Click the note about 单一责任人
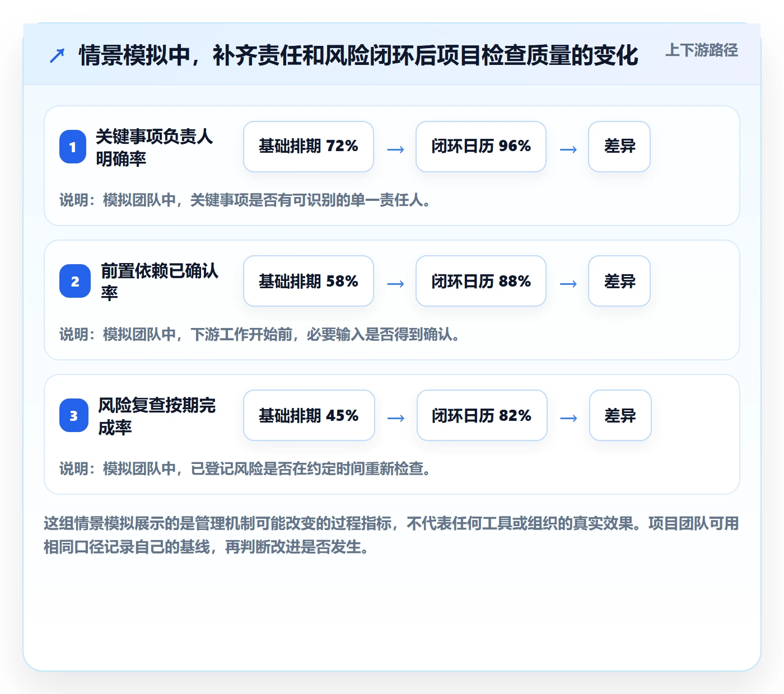The image size is (784, 694). coord(245,200)
